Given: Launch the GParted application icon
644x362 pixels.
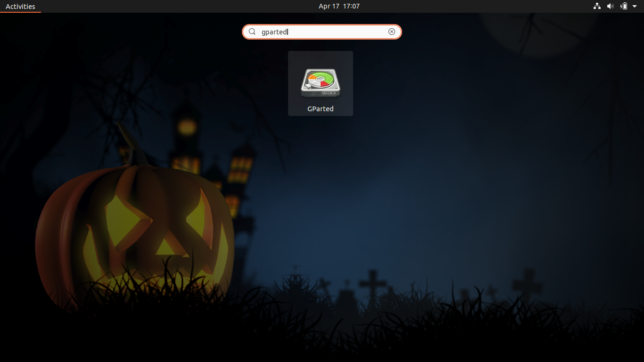Looking at the screenshot, I should [x=321, y=83].
